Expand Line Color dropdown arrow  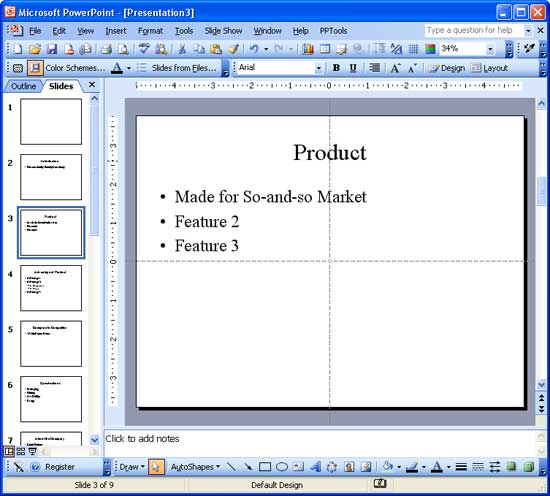click(423, 467)
